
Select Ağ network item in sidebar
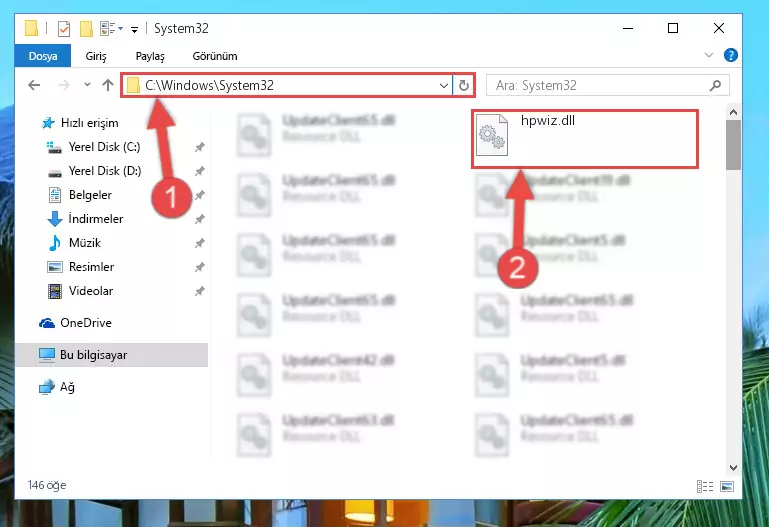pos(67,387)
